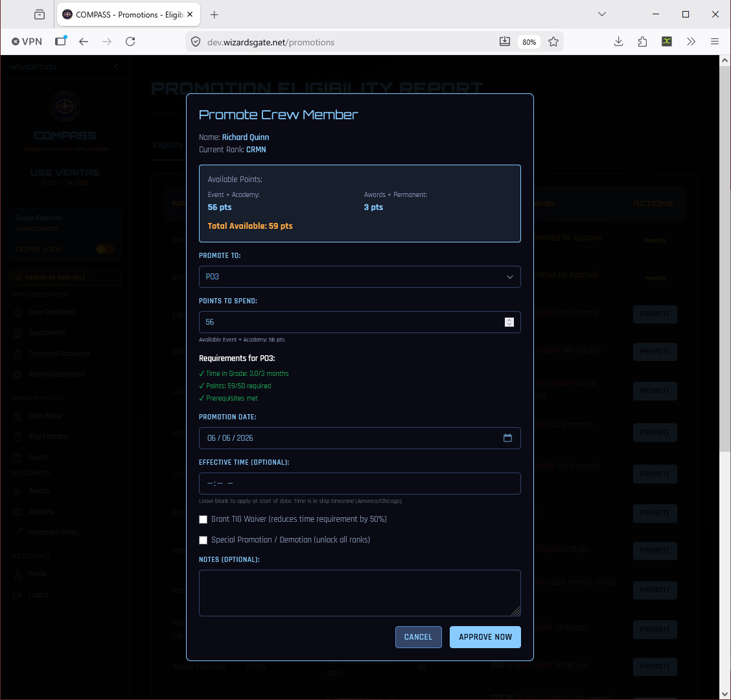Image resolution: width=731 pixels, height=700 pixels.
Task: Check Special Promotion / Demotion checkbox
Action: 203,540
